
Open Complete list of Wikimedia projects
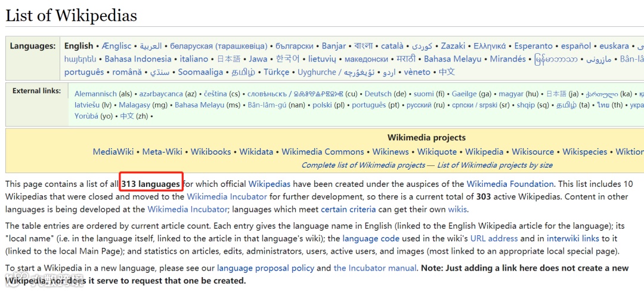[x=363, y=165]
